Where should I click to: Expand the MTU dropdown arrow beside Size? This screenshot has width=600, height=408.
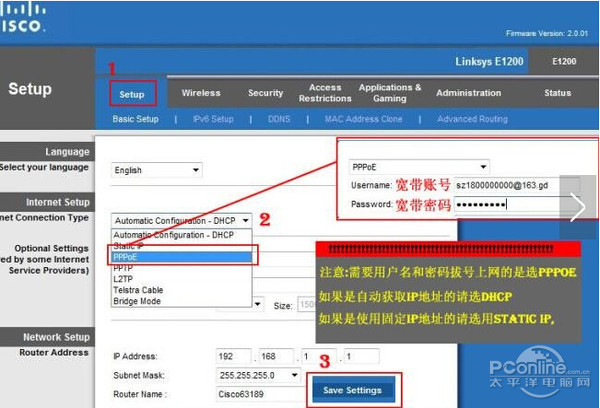pos(258,305)
